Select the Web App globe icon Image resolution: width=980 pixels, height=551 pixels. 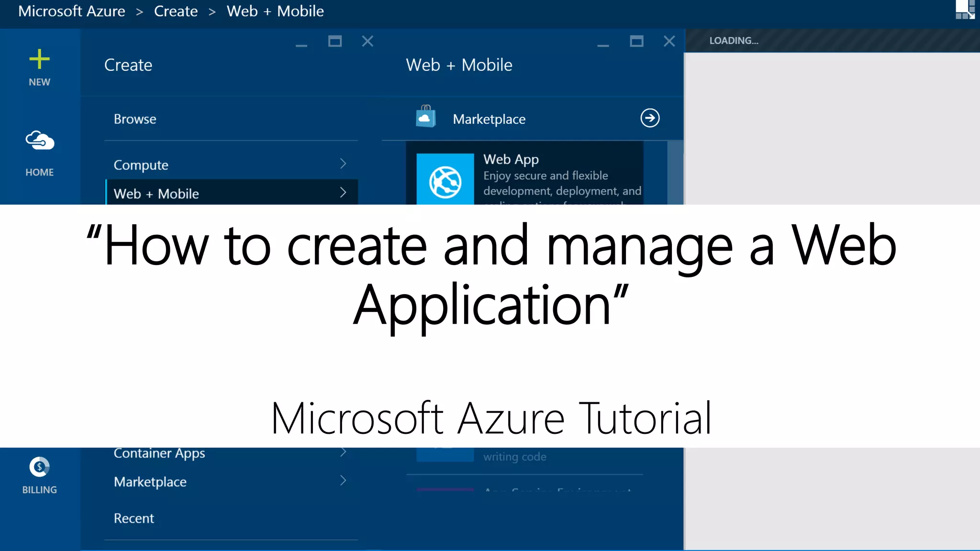pos(445,179)
